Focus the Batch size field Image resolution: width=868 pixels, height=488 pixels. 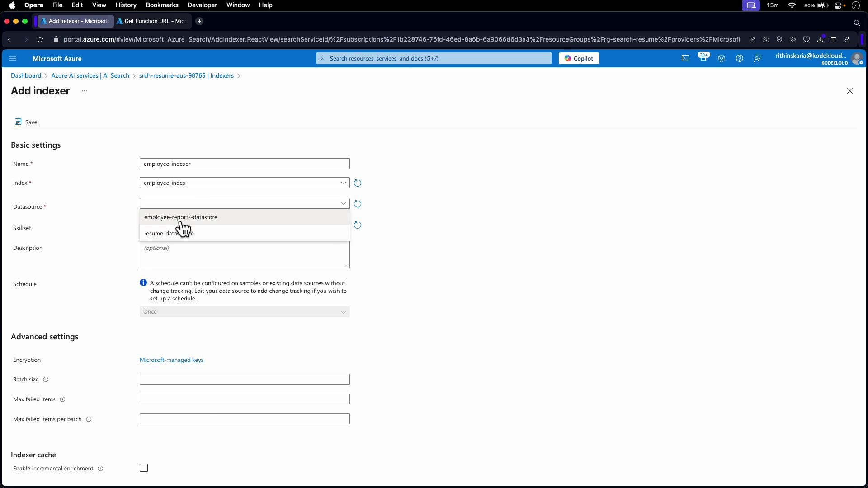(x=245, y=379)
